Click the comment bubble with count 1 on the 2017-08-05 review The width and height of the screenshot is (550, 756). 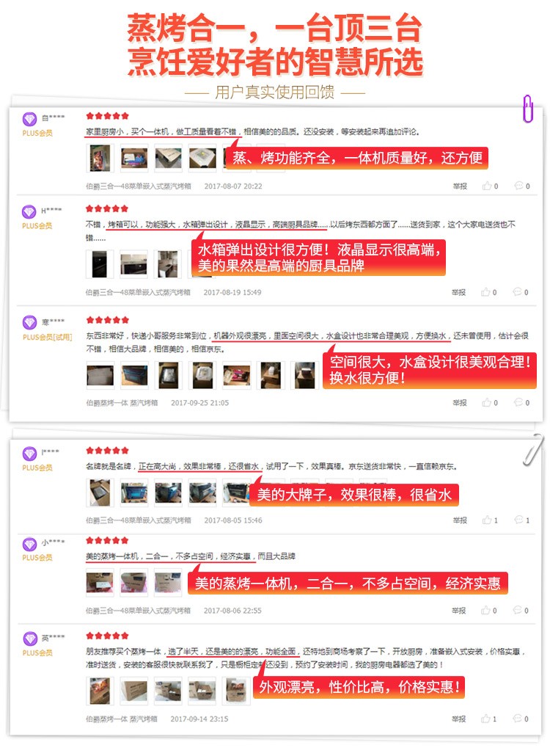coord(518,520)
